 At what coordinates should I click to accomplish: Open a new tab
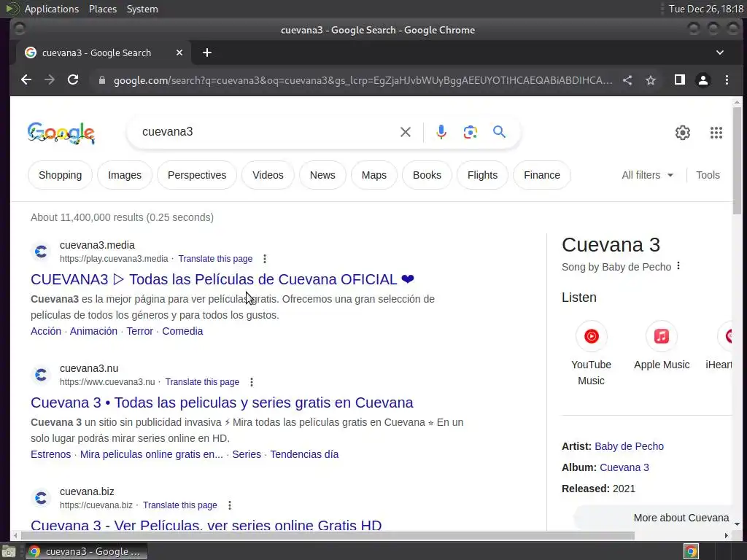tap(206, 52)
